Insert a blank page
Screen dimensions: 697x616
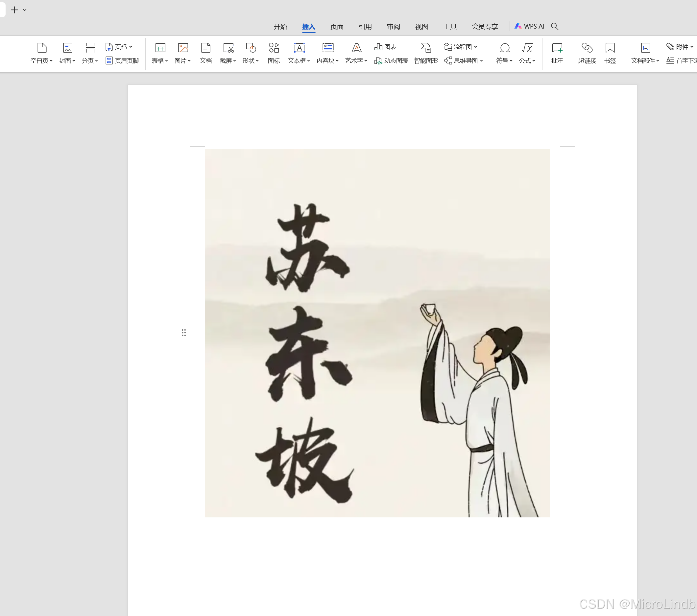[42, 48]
